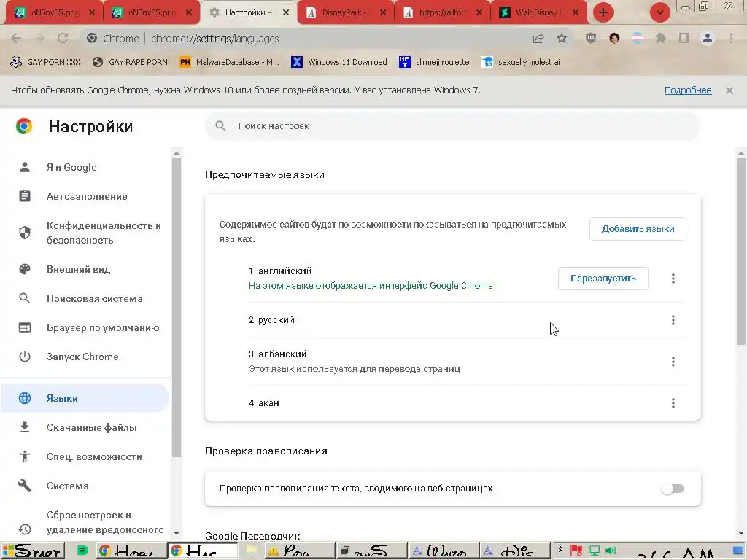Toggle spell check for web page text
This screenshot has width=747, height=560.
pos(673,488)
